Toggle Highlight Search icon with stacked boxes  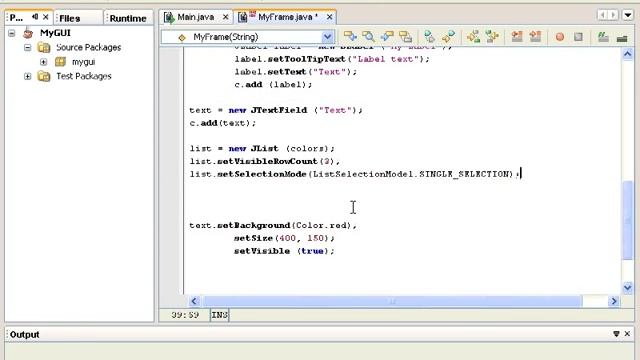[x=406, y=37]
